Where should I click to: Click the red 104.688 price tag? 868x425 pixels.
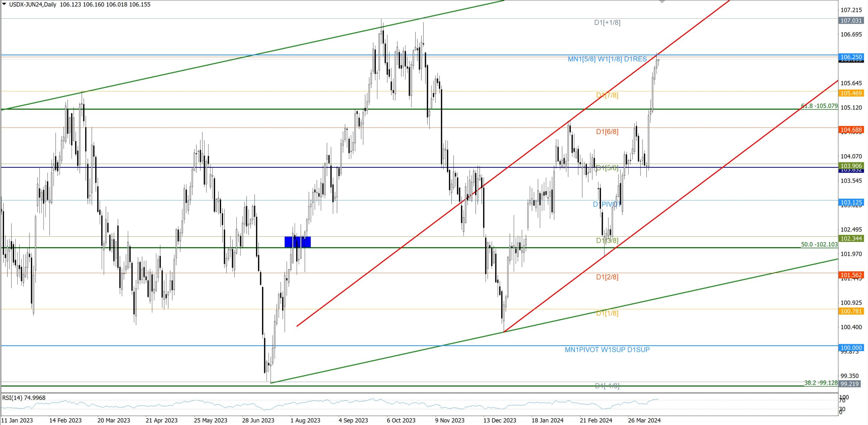(x=851, y=130)
